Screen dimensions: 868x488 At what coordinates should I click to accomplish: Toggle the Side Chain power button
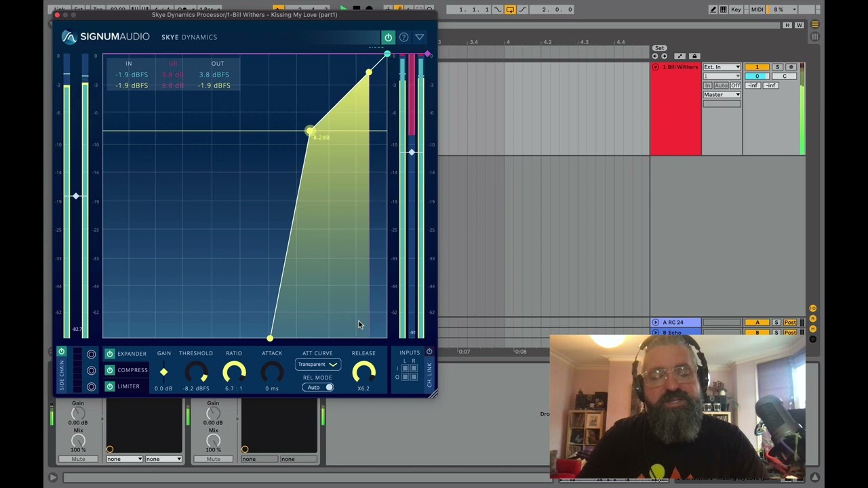click(x=61, y=352)
